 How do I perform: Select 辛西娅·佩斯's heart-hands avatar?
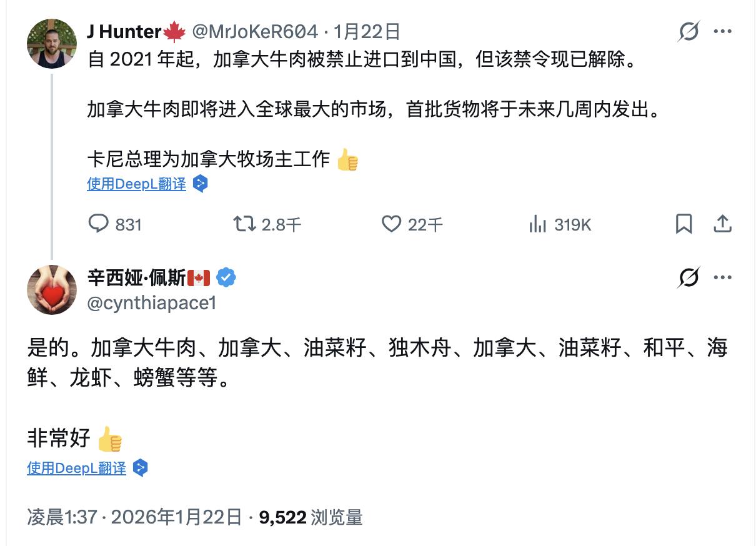click(x=51, y=290)
